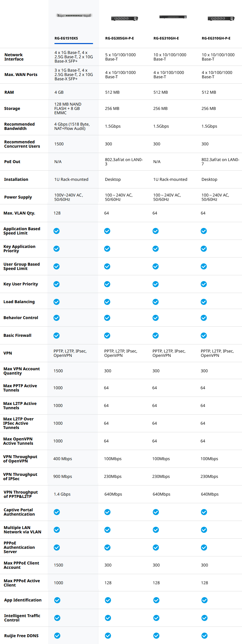Viewport: 242px width, 644px height.
Task: Click Captive Portal Authentication checkmark for RG-EG1510XS
Action: click(x=57, y=512)
